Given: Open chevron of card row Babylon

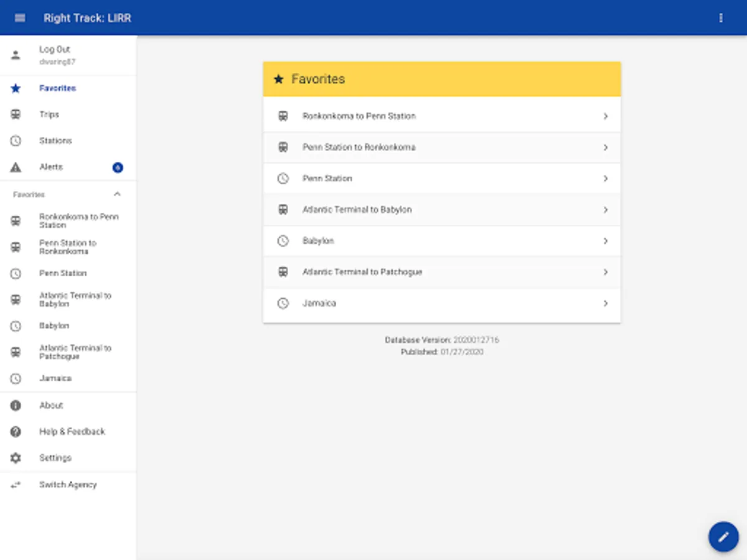Looking at the screenshot, I should [x=605, y=241].
